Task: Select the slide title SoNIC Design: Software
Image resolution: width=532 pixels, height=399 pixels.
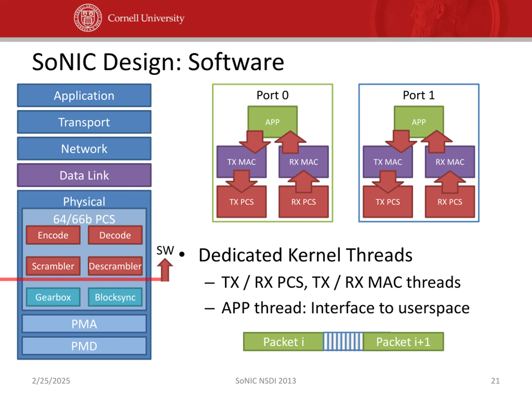Action: click(x=158, y=62)
